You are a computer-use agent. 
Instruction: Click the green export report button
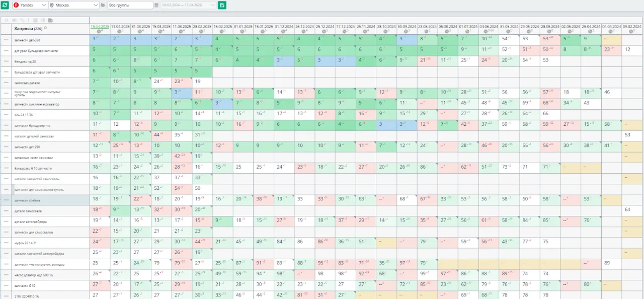[222, 5]
